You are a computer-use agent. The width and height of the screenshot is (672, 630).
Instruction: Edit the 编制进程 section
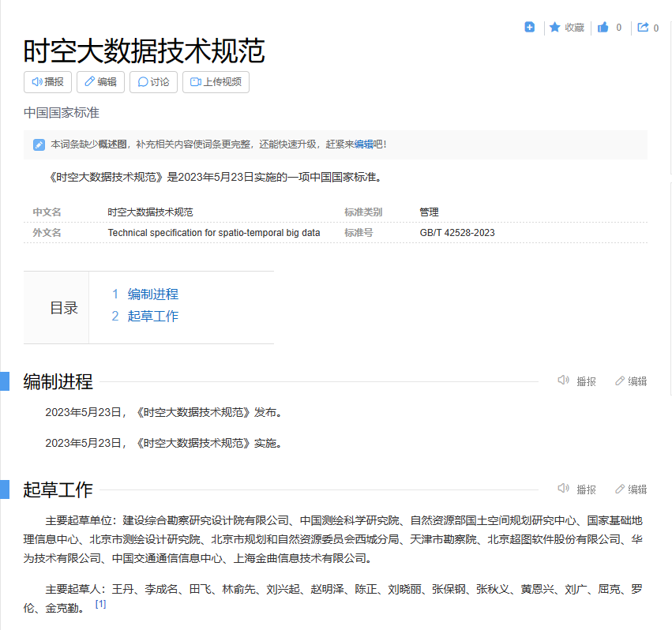coord(631,381)
